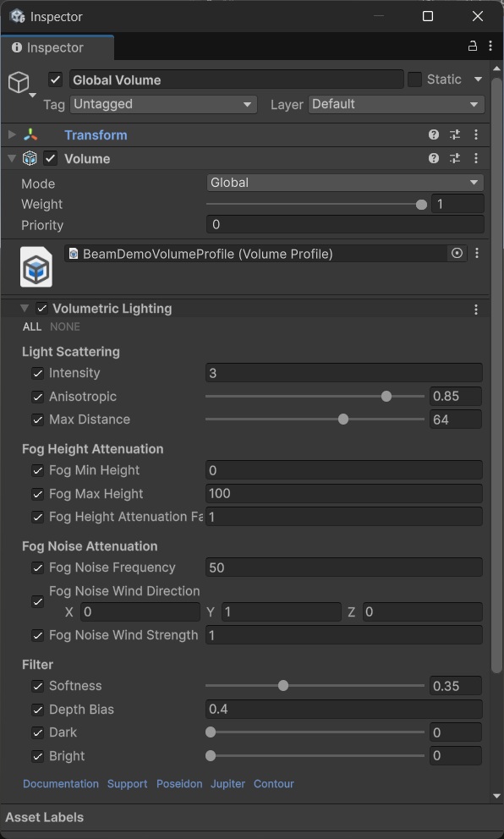Lock the Inspector with the padlock icon
The height and width of the screenshot is (839, 504).
click(472, 45)
